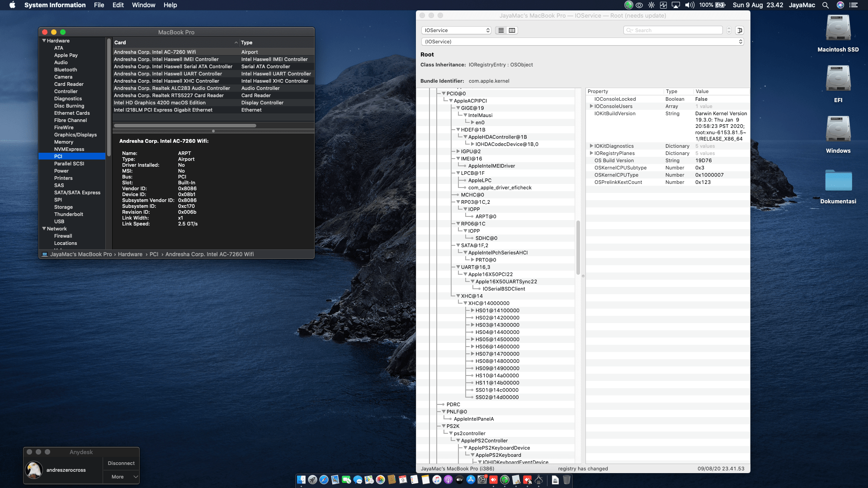
Task: Open the File menu
Action: click(99, 5)
